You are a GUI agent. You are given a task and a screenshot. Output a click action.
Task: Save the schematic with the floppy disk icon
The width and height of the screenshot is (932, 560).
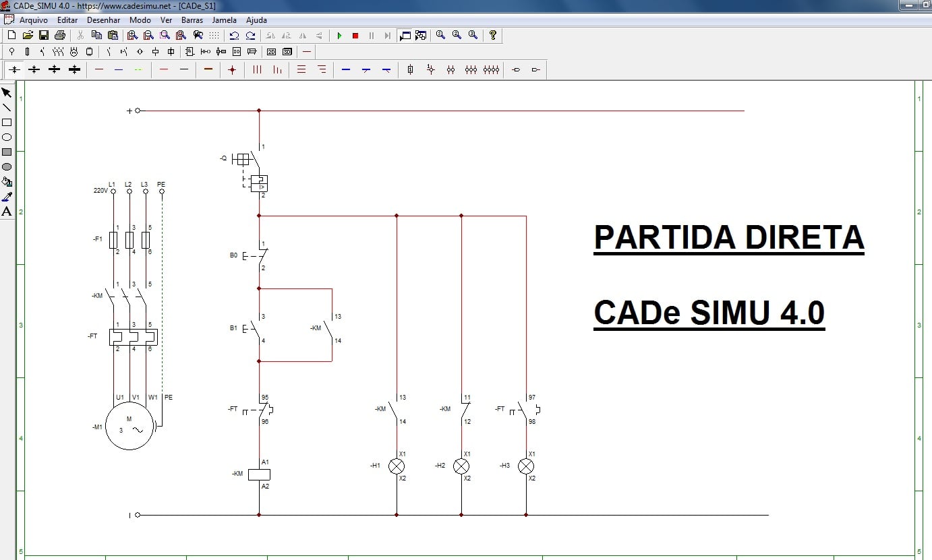click(x=44, y=35)
